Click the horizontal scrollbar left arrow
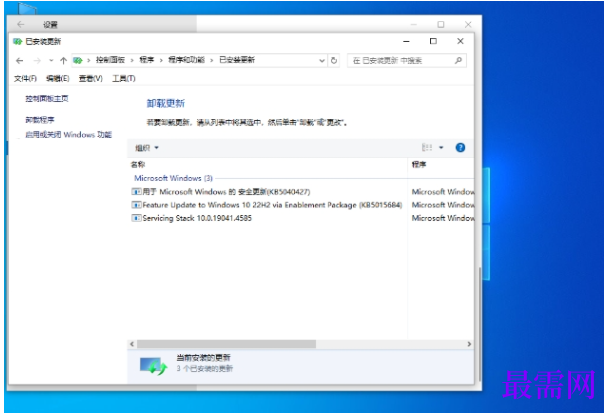The image size is (614, 416). click(132, 344)
